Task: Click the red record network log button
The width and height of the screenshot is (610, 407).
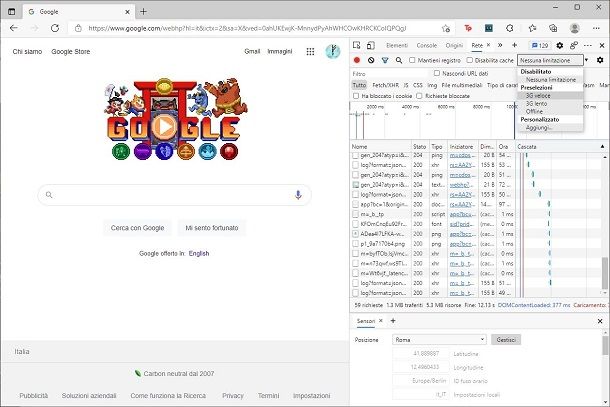Action: click(x=357, y=60)
